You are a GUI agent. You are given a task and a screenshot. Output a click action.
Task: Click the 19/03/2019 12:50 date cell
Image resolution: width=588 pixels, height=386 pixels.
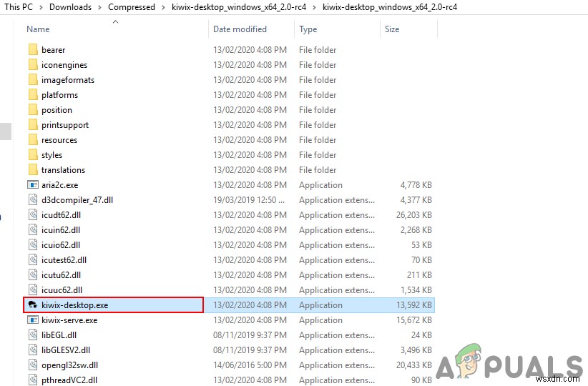click(x=249, y=200)
